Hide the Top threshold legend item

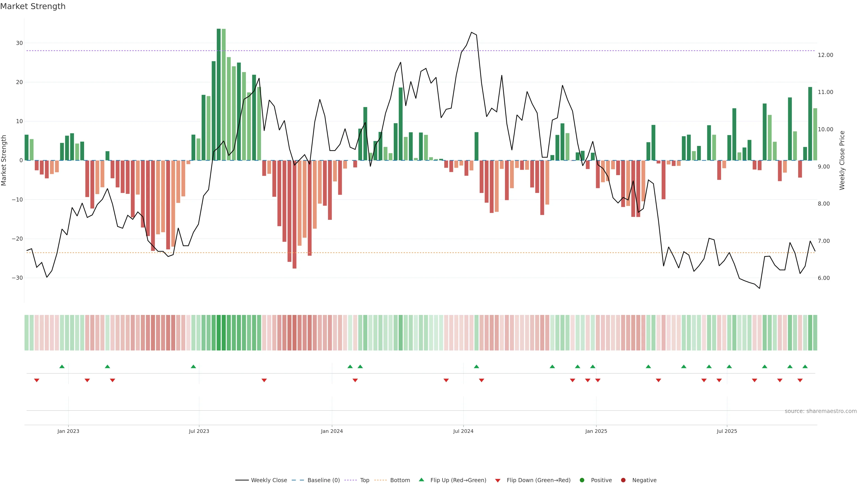(x=364, y=480)
